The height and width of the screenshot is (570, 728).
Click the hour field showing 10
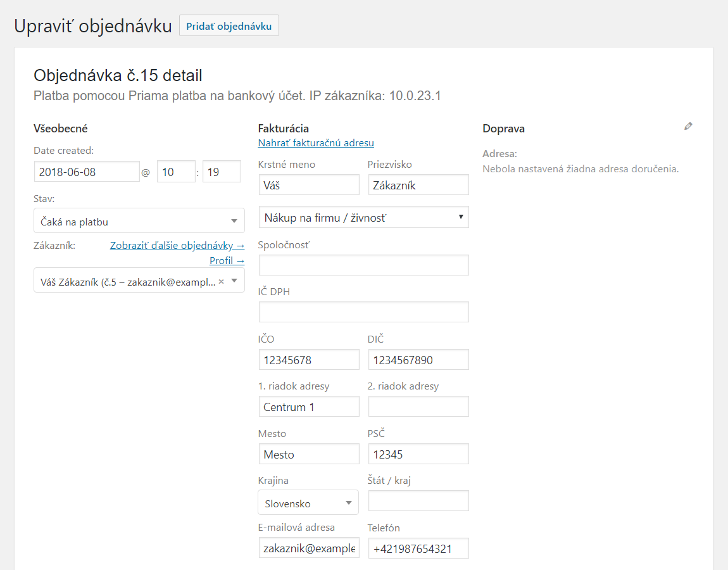click(x=175, y=172)
